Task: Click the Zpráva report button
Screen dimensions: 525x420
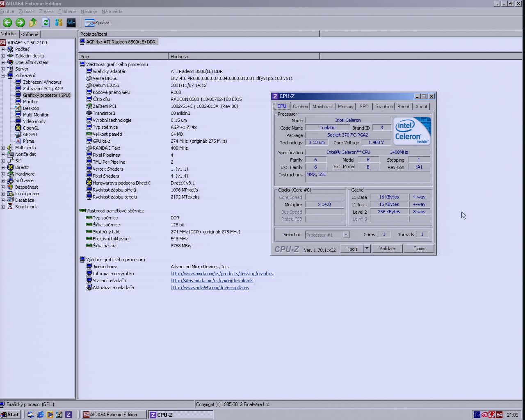Action: click(97, 23)
